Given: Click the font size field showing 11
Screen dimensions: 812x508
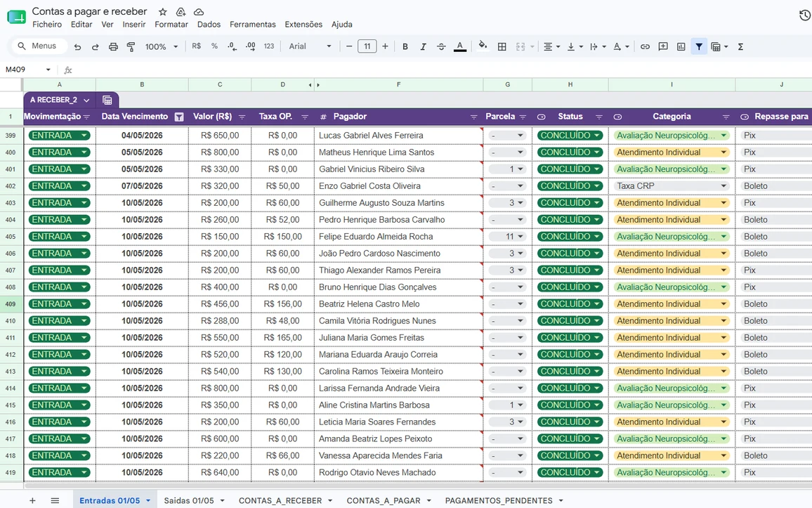Looking at the screenshot, I should tap(367, 46).
